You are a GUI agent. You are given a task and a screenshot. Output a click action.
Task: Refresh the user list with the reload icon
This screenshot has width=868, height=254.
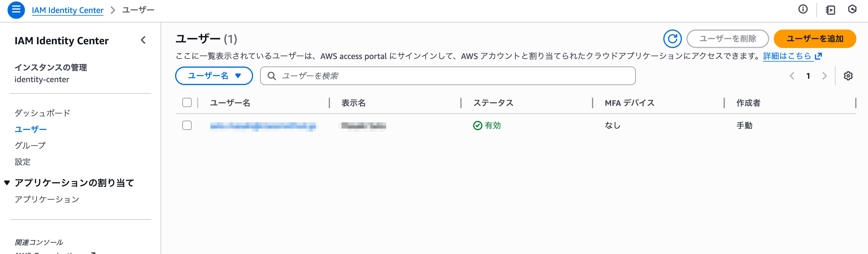tap(672, 39)
